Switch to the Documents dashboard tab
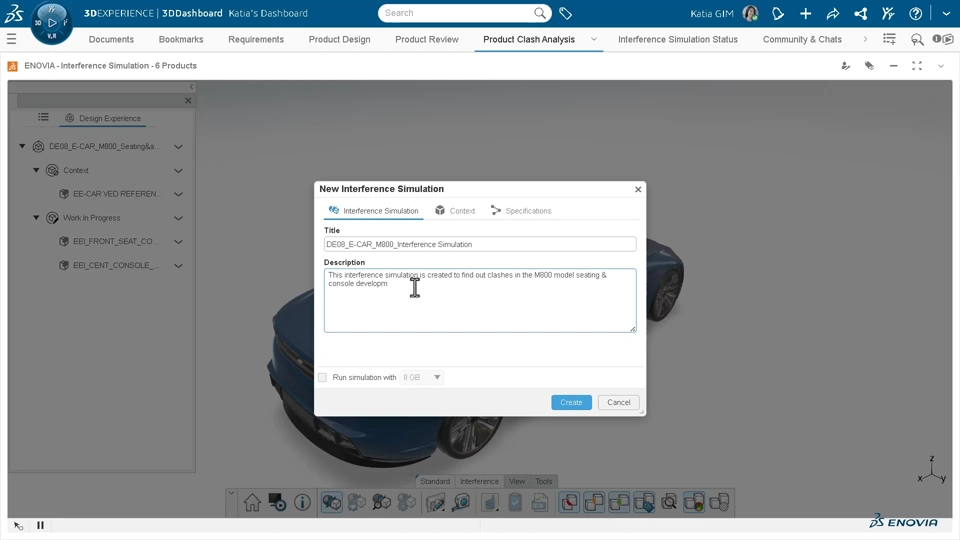 tap(111, 39)
